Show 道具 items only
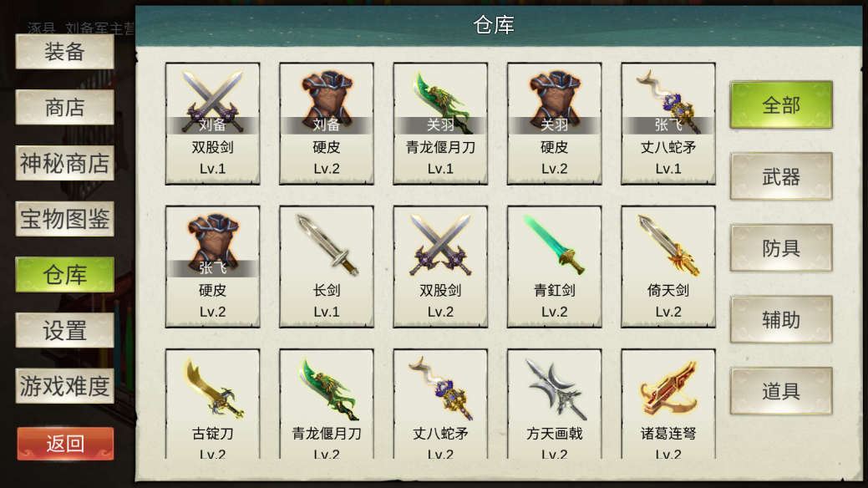Screen dimensions: 868x488 pyautogui.click(x=781, y=391)
